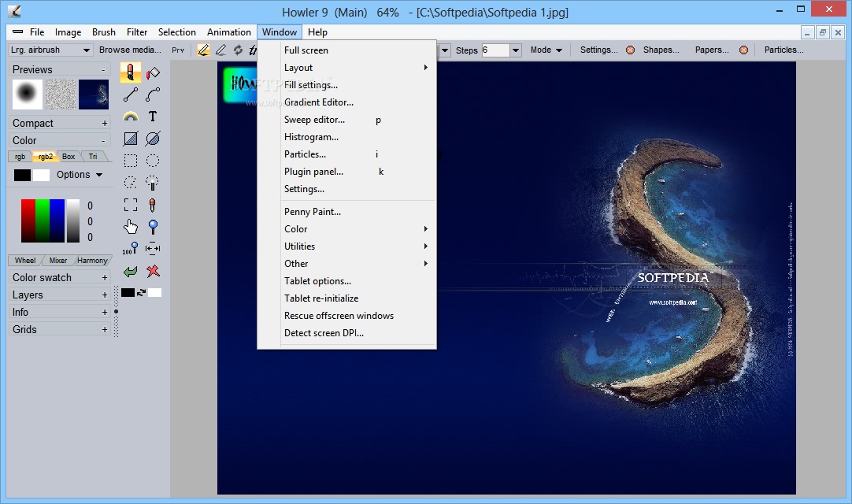Open the color Options dropdown
852x504 pixels.
[x=80, y=175]
